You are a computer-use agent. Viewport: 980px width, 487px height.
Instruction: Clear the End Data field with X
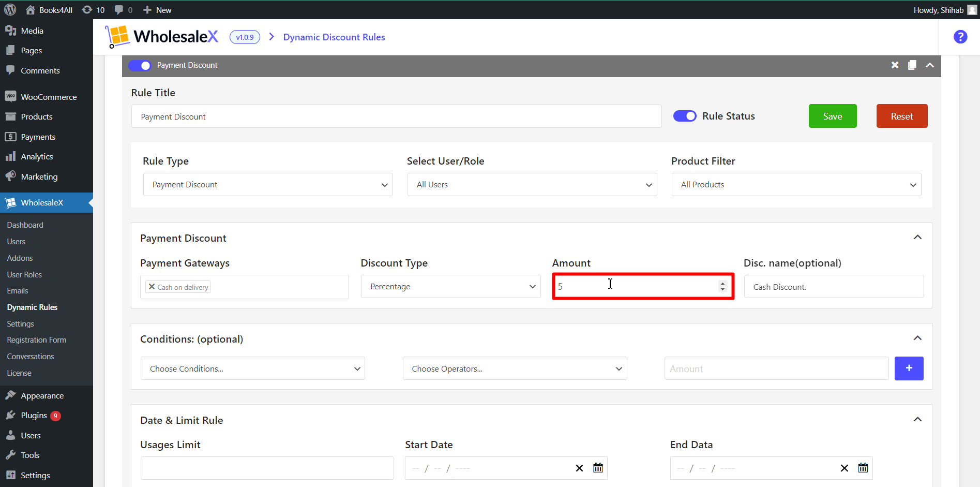[x=845, y=468]
